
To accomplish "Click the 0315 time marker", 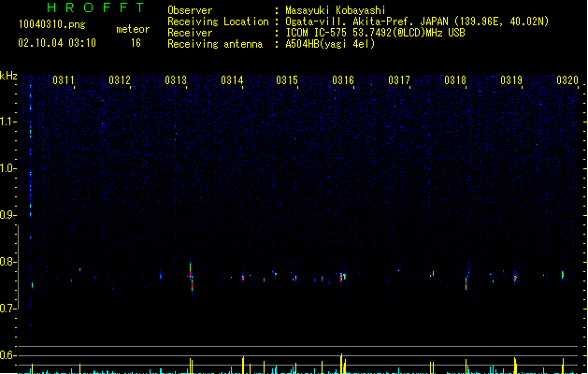I will click(287, 80).
